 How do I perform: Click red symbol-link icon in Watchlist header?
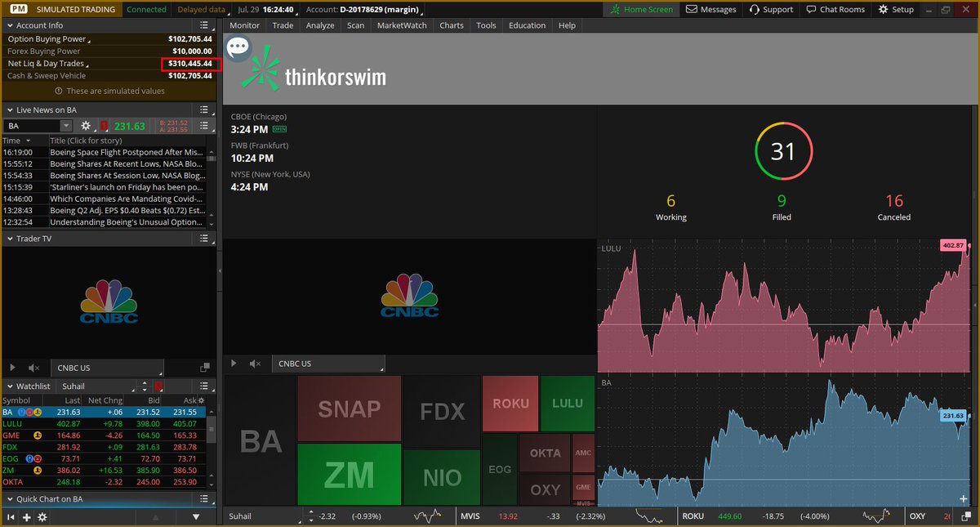(158, 386)
